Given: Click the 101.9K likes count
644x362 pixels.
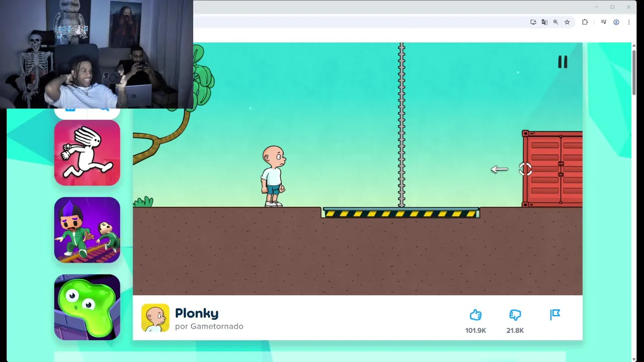Looking at the screenshot, I should 475,330.
